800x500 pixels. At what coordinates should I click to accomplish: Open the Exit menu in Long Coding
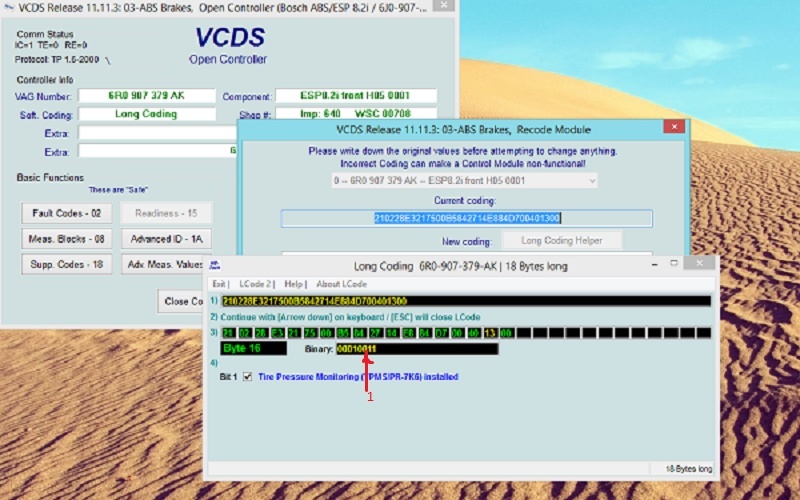coord(219,284)
